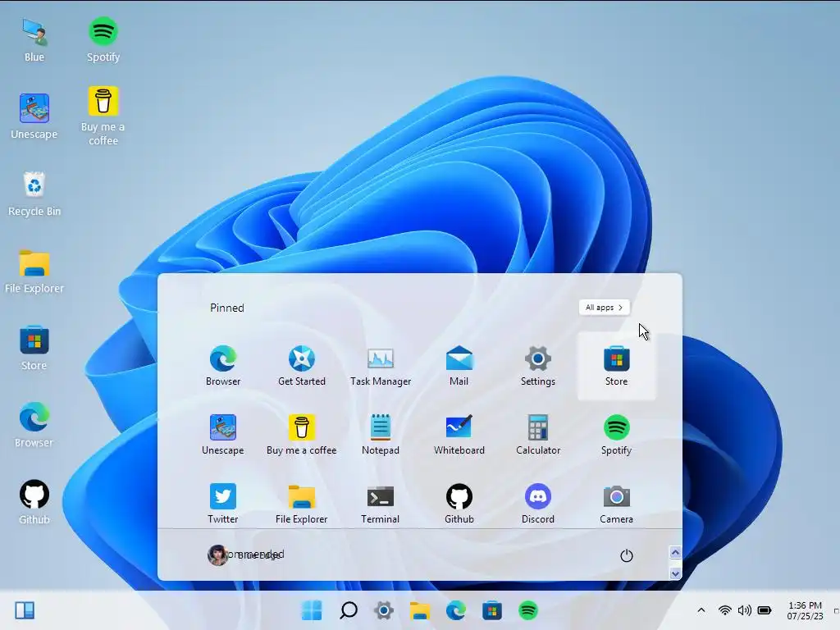The image size is (840, 630).
Task: Launch Get Started in Start menu
Action: (x=302, y=367)
